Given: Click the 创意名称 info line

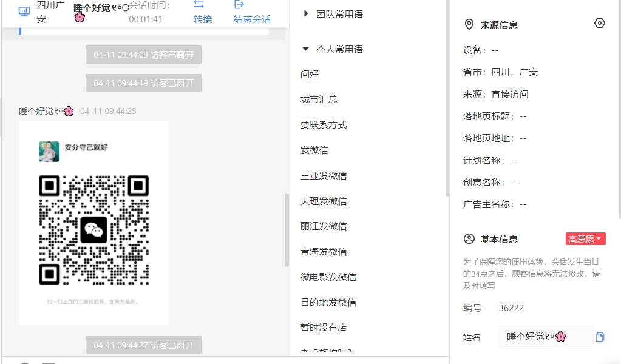Looking at the screenshot, I should point(490,183).
